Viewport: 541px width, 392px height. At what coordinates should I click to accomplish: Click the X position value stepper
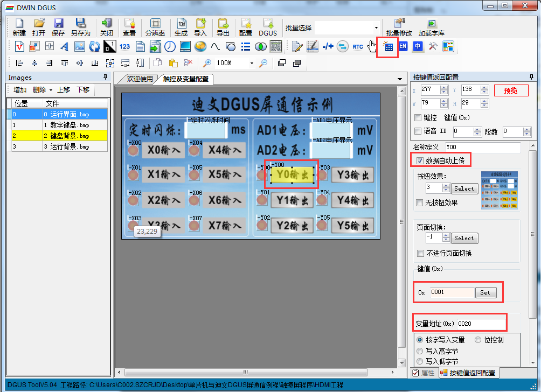coord(444,90)
